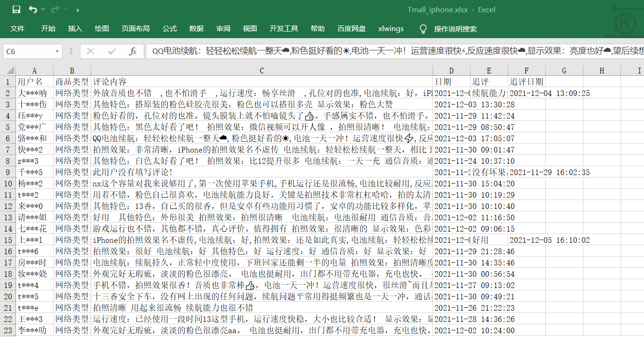Undo the last action
The height and width of the screenshot is (337, 644).
32,9
